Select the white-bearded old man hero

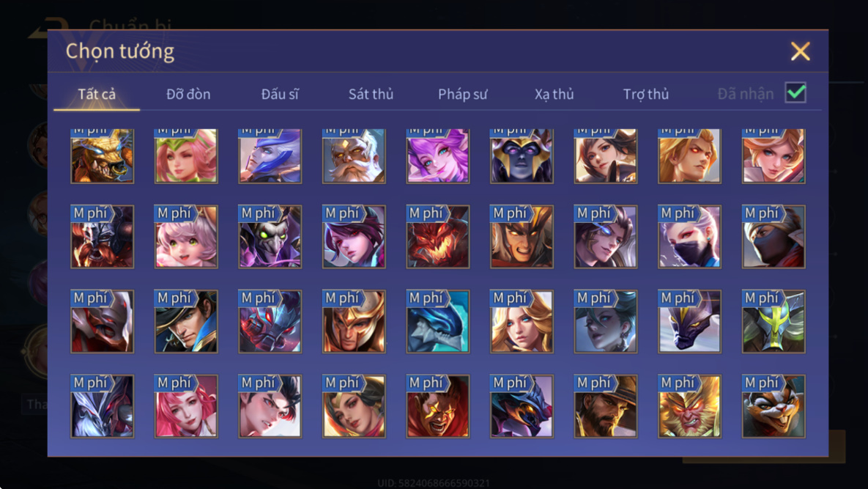click(354, 155)
